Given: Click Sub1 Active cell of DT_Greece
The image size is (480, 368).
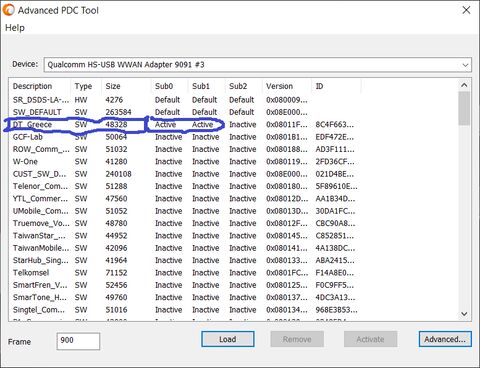Looking at the screenshot, I should [202, 125].
